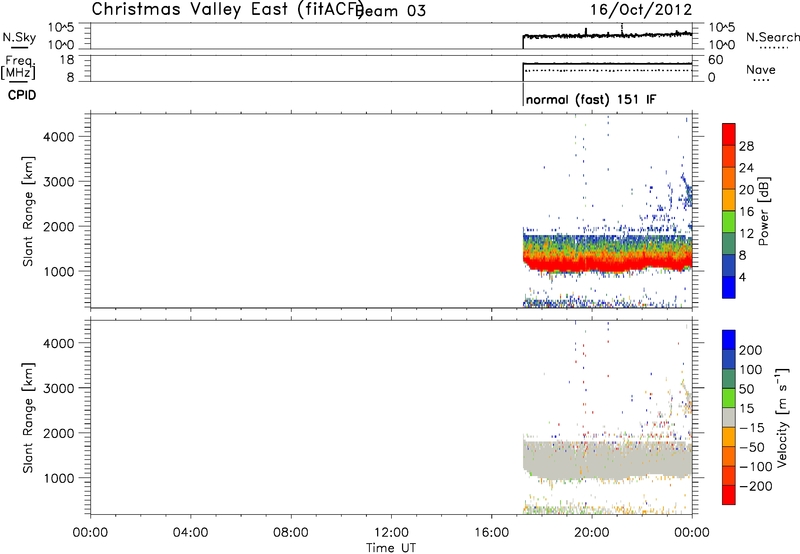The height and width of the screenshot is (554, 800).
Task: Click the '4' value on the Power scale
Action: (x=742, y=277)
